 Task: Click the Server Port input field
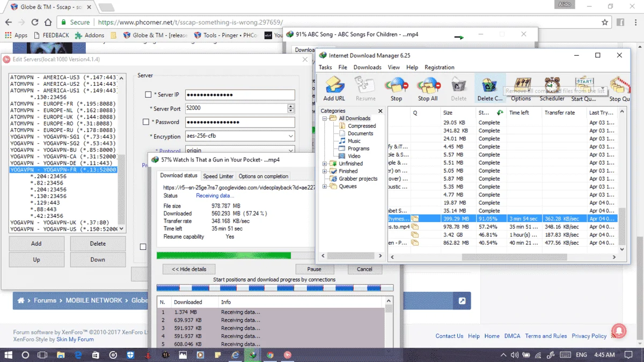tap(236, 108)
